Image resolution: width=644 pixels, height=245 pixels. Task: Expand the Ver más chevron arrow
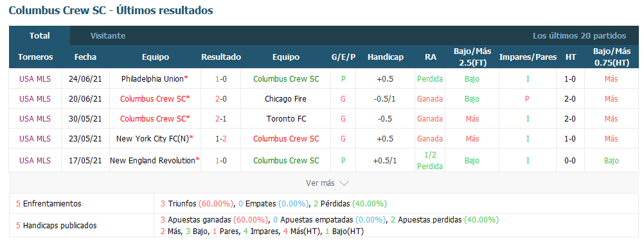tap(344, 183)
